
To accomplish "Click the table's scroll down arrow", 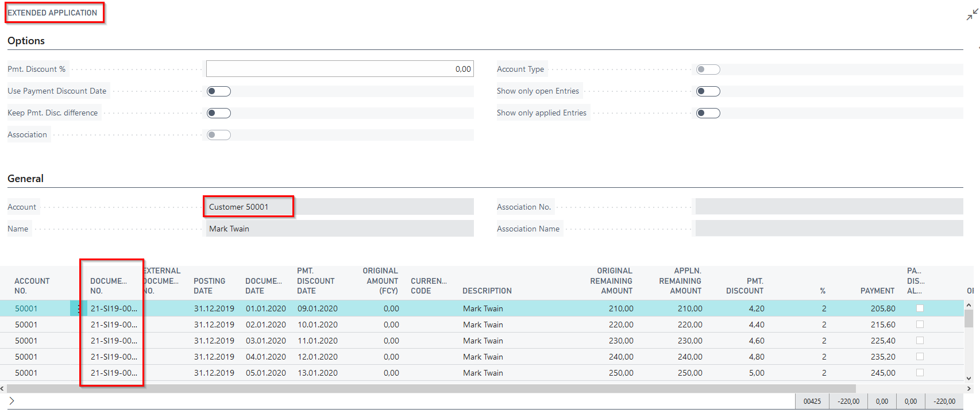I will tap(969, 378).
